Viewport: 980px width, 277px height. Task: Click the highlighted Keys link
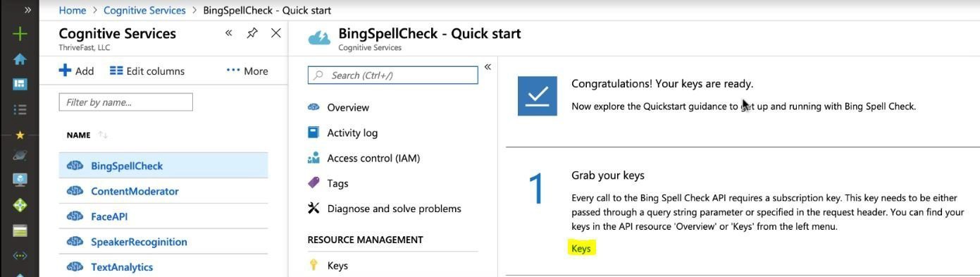(x=581, y=248)
